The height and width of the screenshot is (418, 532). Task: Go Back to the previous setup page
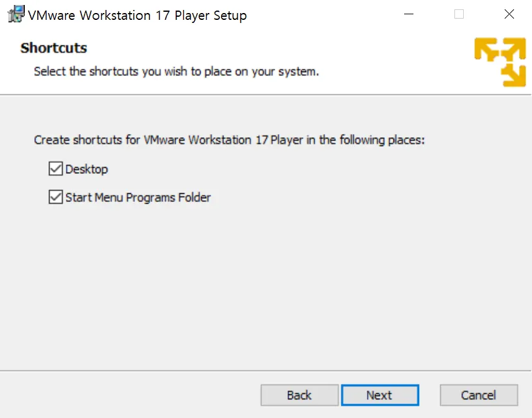tap(299, 395)
